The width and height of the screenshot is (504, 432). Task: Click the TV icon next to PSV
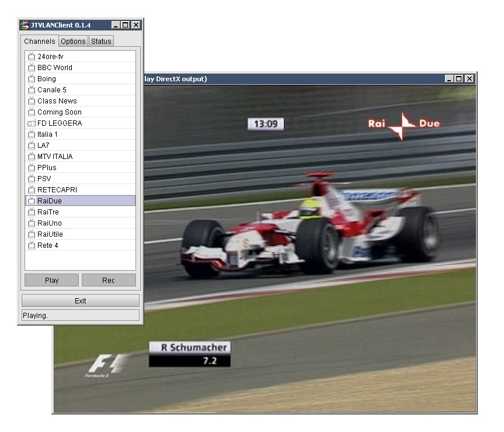pos(31,178)
